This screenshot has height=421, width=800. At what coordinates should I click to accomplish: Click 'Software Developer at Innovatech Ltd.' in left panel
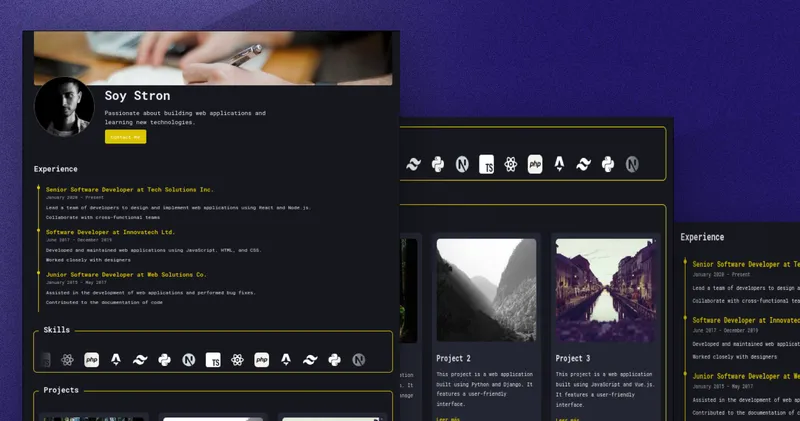point(110,232)
